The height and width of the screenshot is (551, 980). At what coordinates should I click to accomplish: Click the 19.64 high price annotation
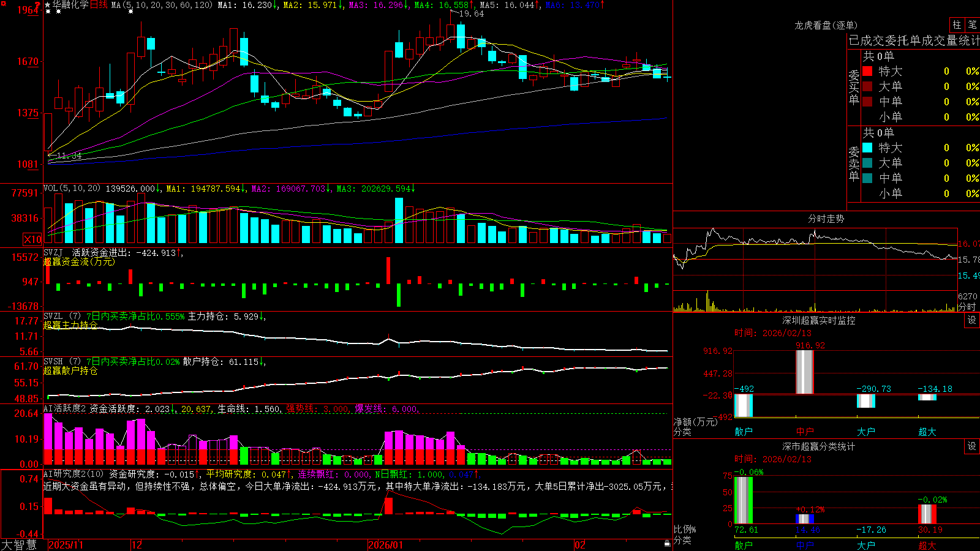point(471,14)
